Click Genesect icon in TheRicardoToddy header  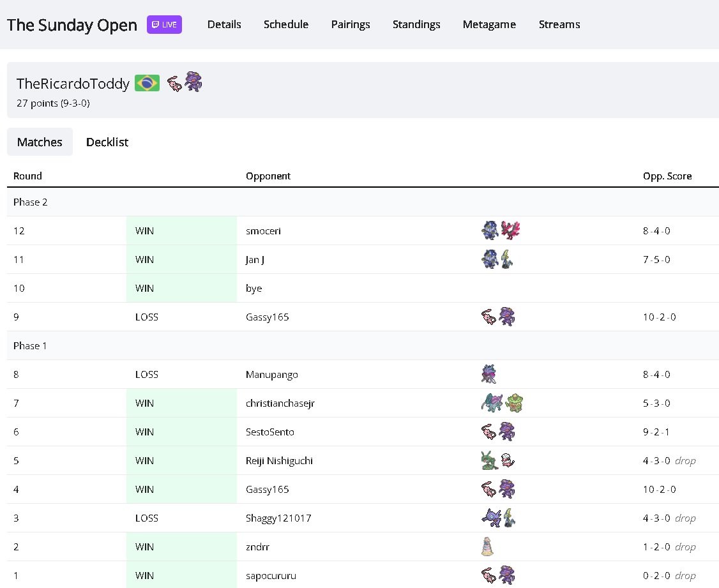pos(193,82)
